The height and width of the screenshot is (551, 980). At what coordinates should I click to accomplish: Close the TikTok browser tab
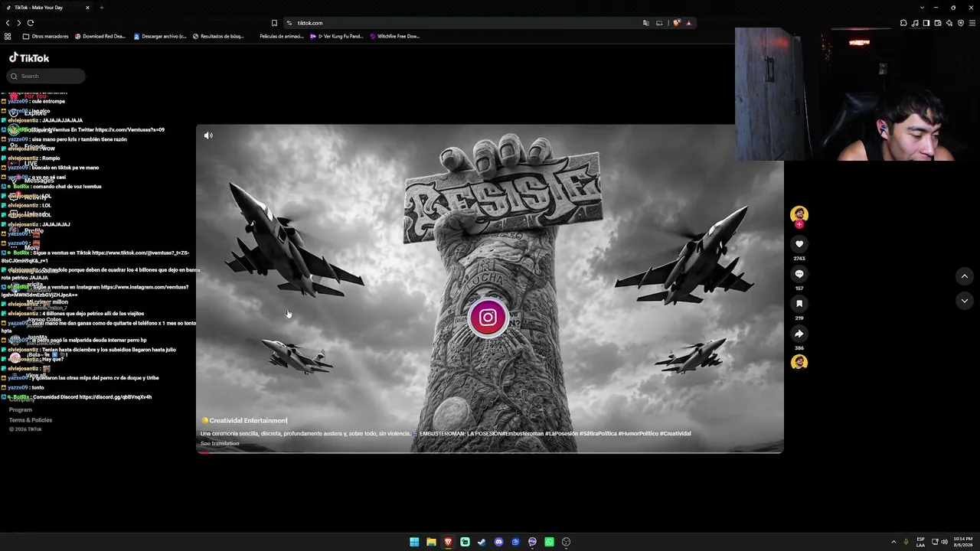(x=87, y=8)
